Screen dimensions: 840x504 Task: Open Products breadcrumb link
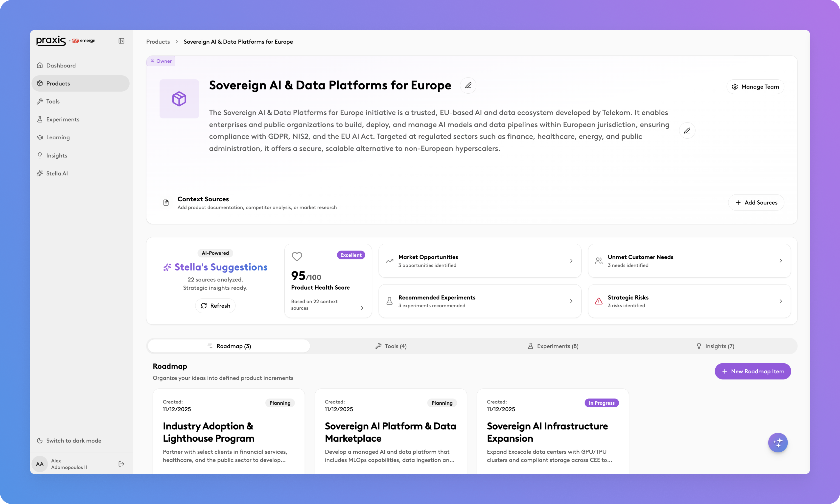(158, 42)
